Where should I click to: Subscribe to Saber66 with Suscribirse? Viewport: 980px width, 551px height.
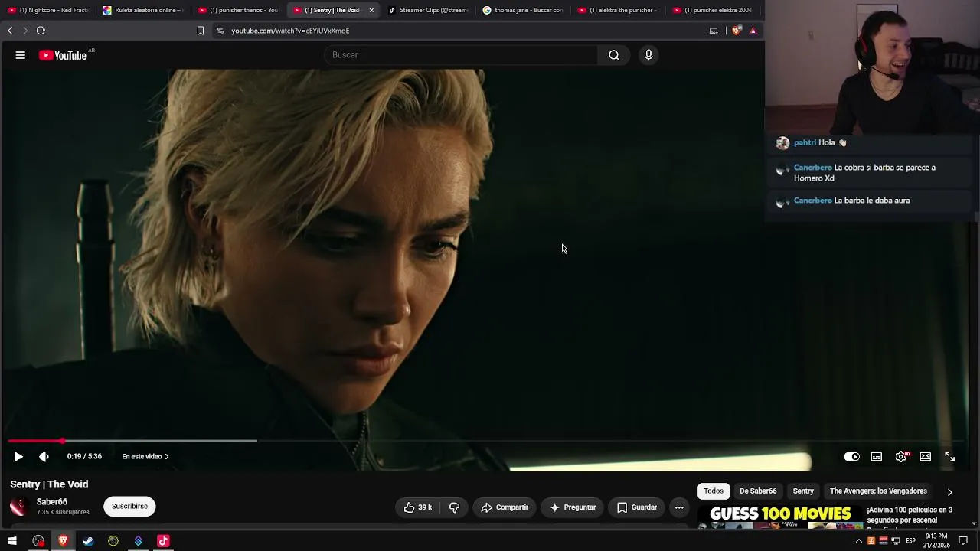(x=129, y=507)
